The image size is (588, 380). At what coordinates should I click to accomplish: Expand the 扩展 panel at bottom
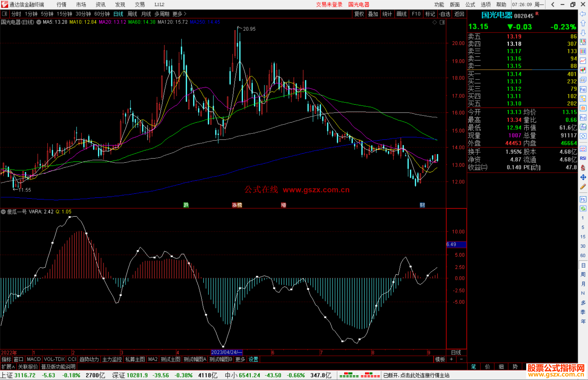point(8,367)
